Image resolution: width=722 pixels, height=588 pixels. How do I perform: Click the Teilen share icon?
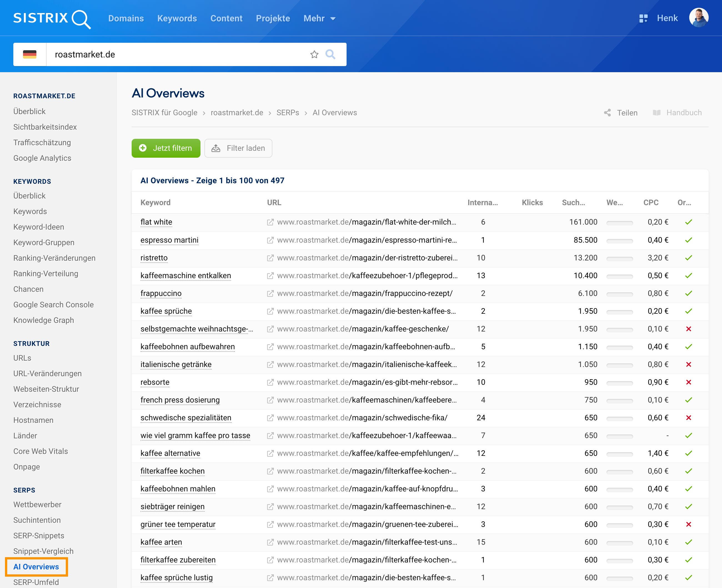coord(607,113)
